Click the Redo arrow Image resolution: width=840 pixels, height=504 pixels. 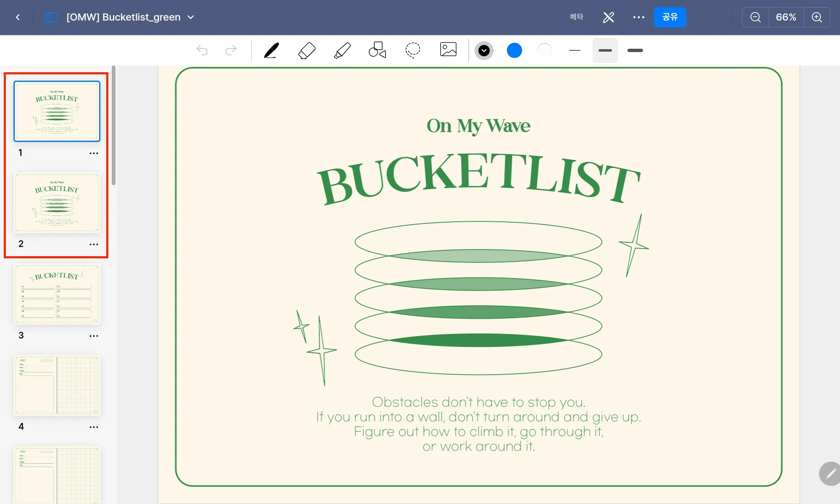click(x=231, y=50)
